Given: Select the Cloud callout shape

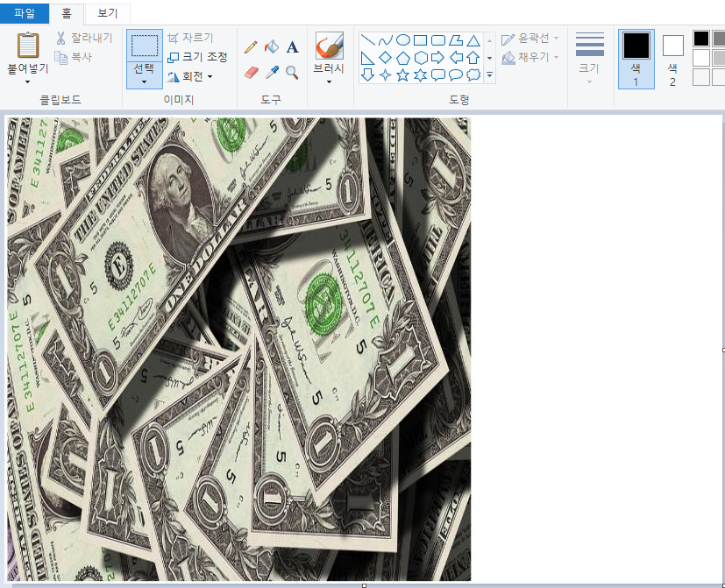Looking at the screenshot, I should 473,74.
